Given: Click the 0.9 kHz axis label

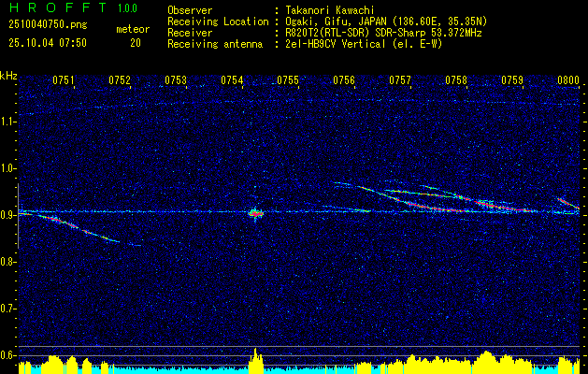Looking at the screenshot, I should 7,215.
